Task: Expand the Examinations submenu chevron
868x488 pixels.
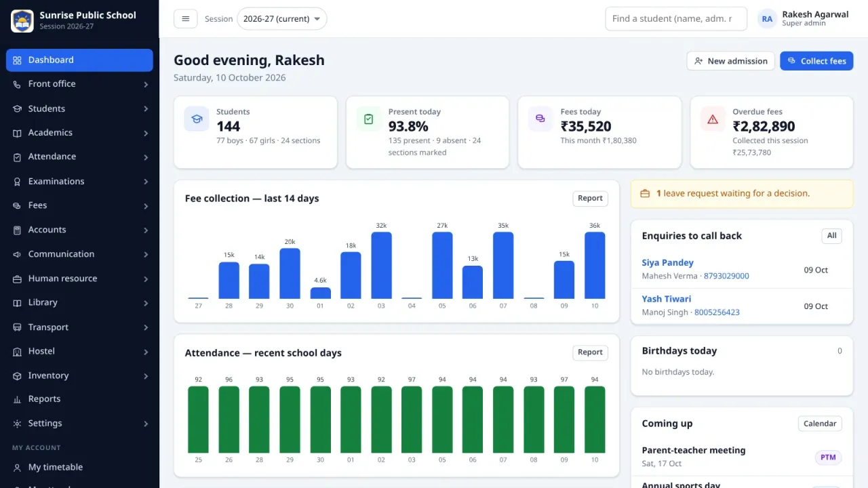Action: click(146, 182)
